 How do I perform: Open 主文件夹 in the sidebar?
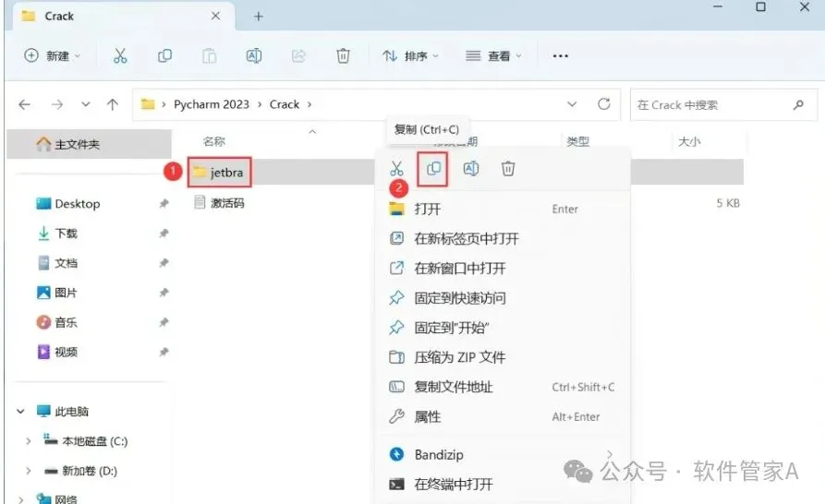click(89, 144)
